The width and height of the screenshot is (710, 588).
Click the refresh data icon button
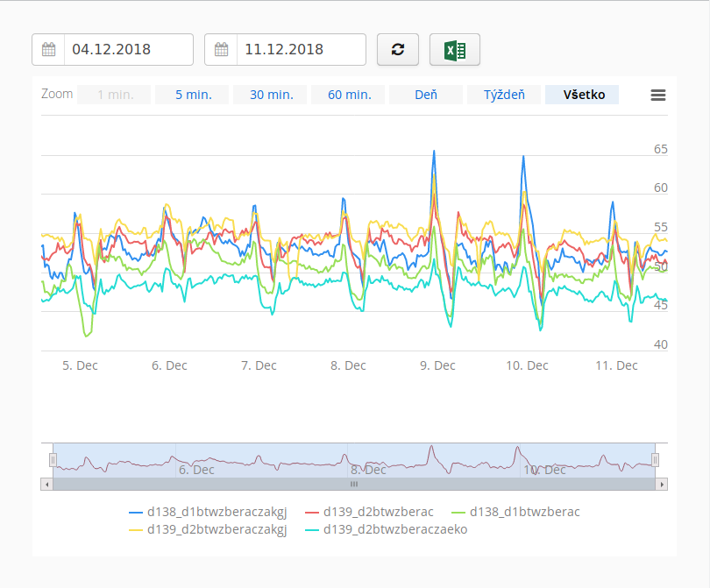(398, 50)
